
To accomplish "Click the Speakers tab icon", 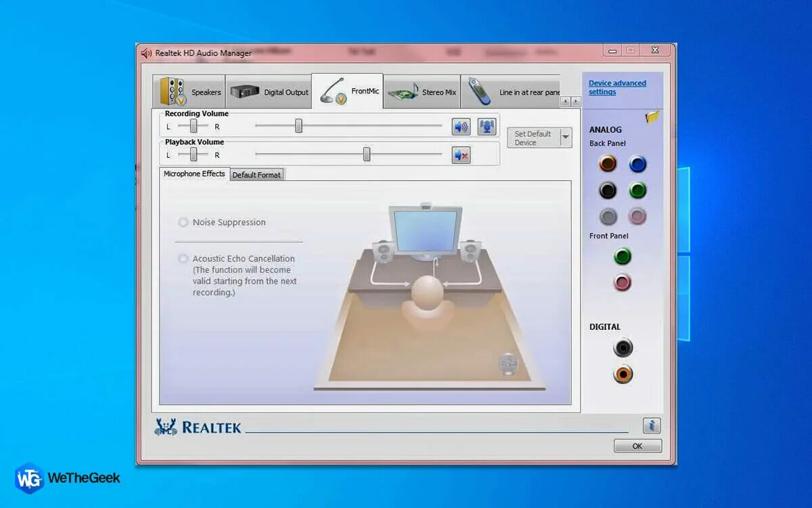I will [x=173, y=91].
